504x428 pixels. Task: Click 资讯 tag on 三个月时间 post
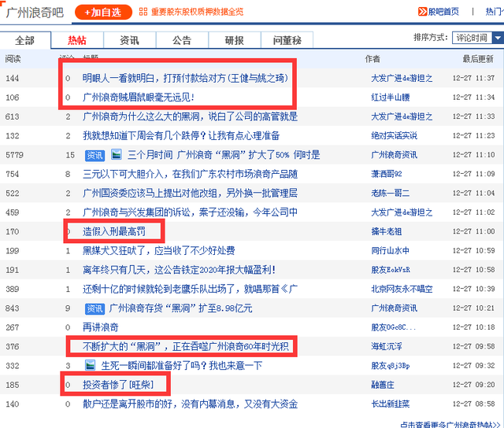point(94,156)
